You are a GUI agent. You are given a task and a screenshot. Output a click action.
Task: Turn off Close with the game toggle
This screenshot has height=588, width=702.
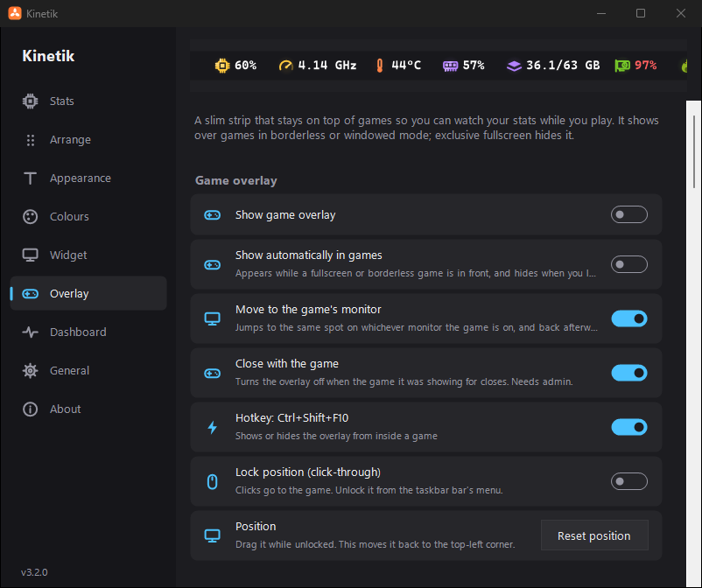coord(629,373)
